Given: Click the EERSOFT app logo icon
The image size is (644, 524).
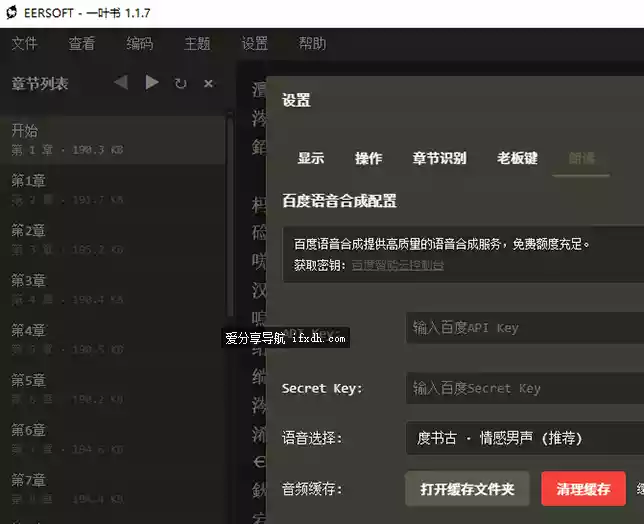Looking at the screenshot, I should pos(12,13).
